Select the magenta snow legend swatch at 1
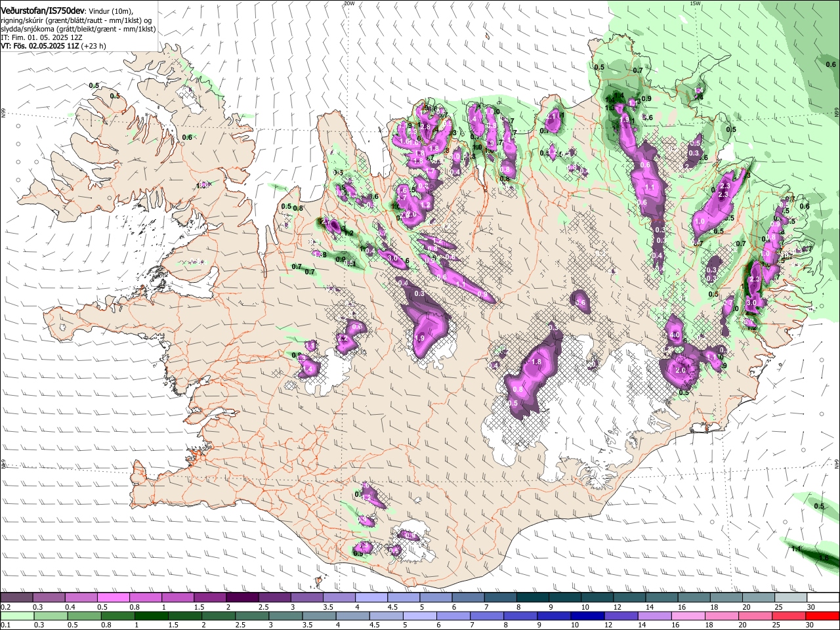Viewport: 840px width, 630px height. tap(177, 598)
